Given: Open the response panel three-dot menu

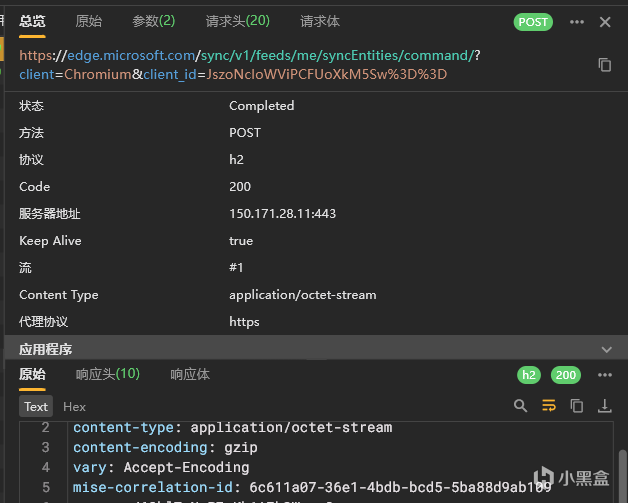Looking at the screenshot, I should click(605, 375).
